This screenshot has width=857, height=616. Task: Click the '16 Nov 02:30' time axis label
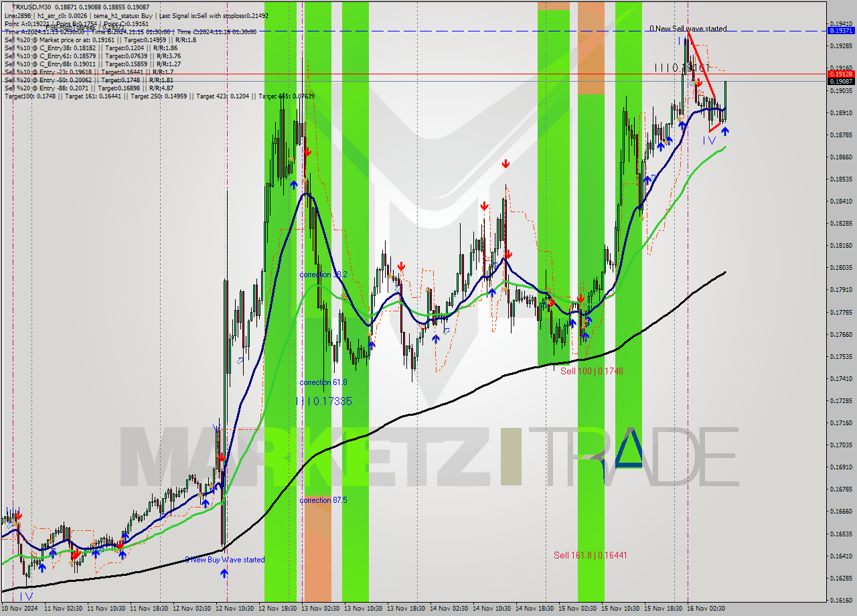point(706,609)
